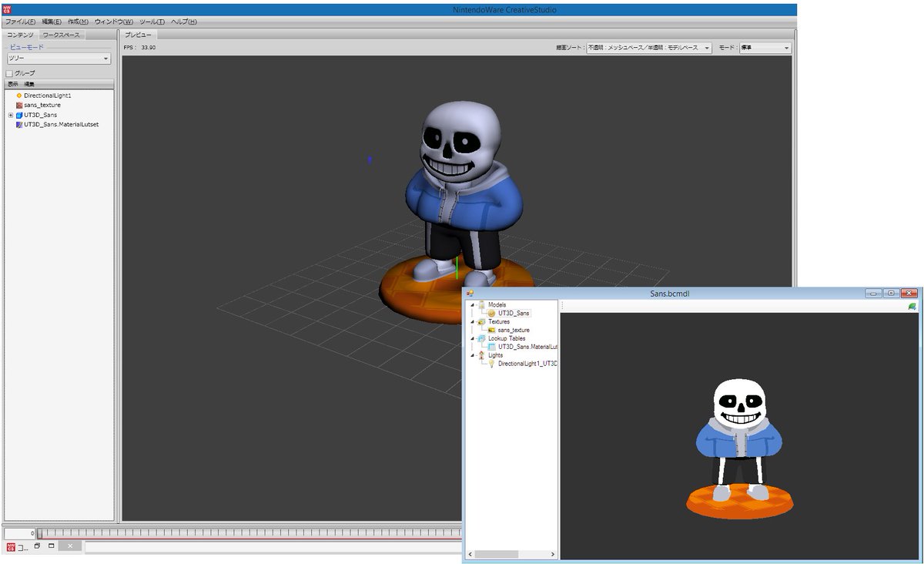Screen dimensions: 924x564
Task: Click the UT3D_Sans model icon in Sans.bcmdl tree
Action: [491, 314]
